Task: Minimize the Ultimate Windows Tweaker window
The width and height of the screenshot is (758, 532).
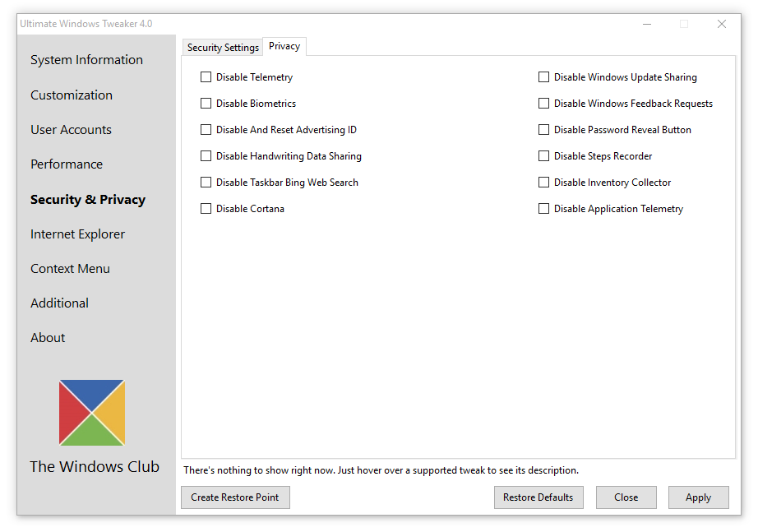Action: tap(647, 24)
